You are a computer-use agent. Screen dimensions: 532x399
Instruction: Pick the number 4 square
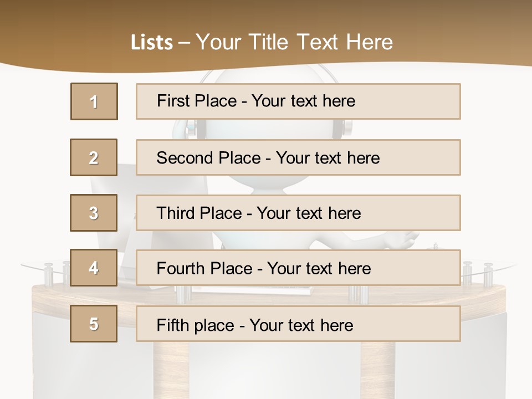point(94,268)
